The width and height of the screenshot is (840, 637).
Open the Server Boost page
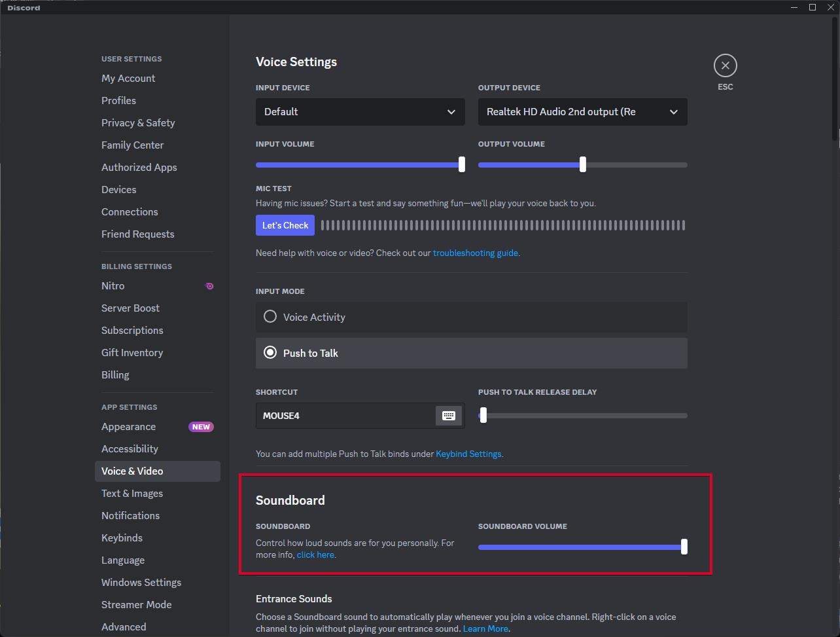pos(158,308)
